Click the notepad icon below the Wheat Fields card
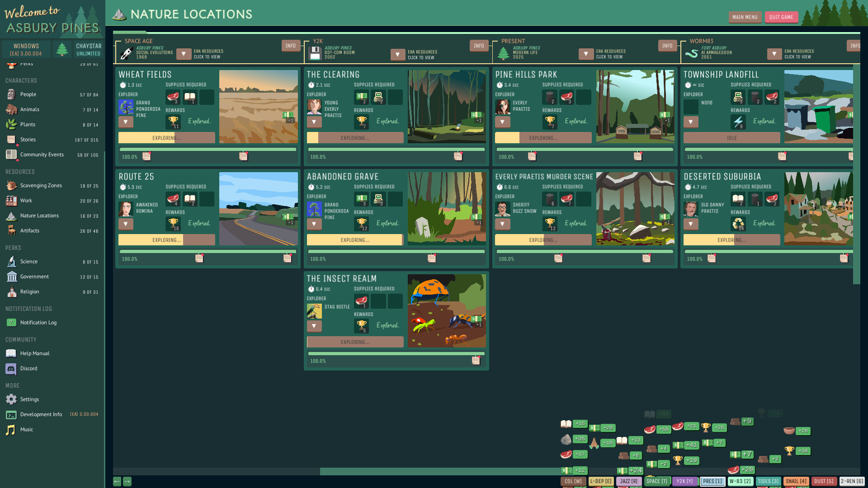Viewport: 868px width, 488px height. click(146, 156)
